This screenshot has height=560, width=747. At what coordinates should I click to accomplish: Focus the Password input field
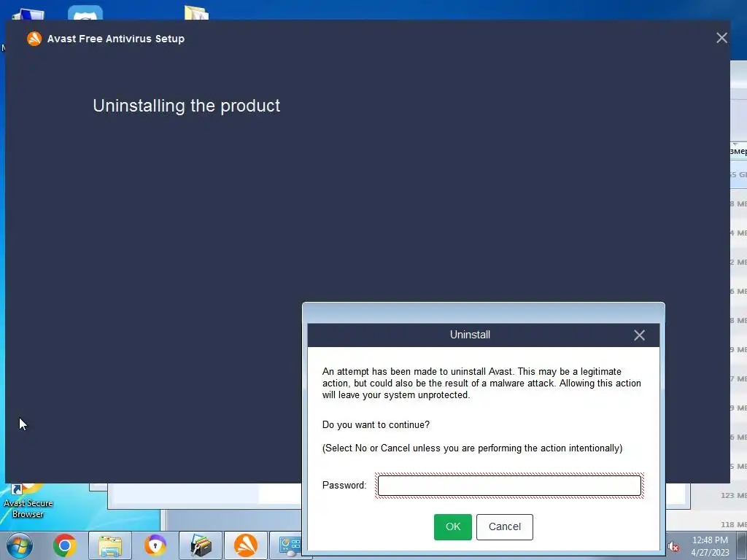(x=509, y=486)
